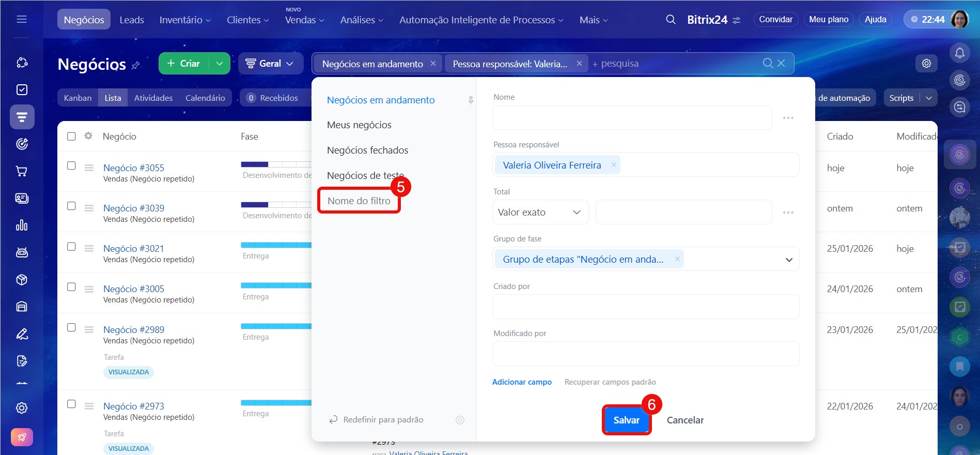Click the shopping cart icon in left sidebar
Viewport: 980px width, 455px height.
22,171
